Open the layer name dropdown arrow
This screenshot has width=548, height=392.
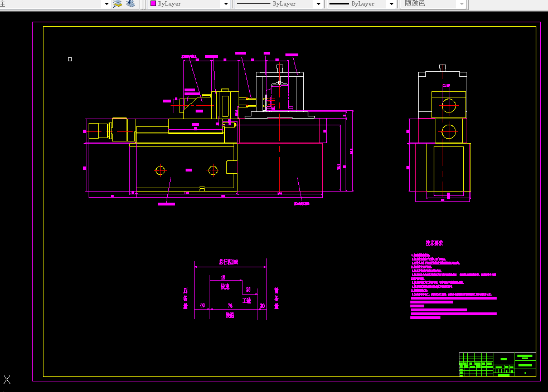(106, 4)
